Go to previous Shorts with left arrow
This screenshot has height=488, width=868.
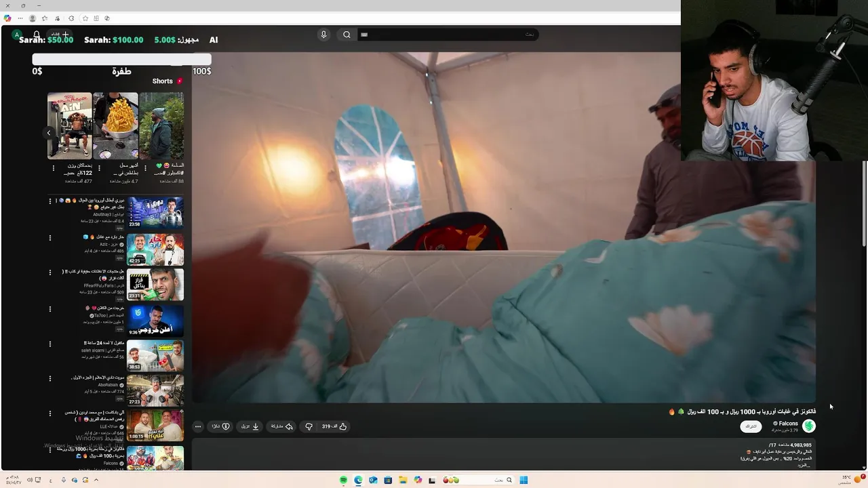coord(49,133)
